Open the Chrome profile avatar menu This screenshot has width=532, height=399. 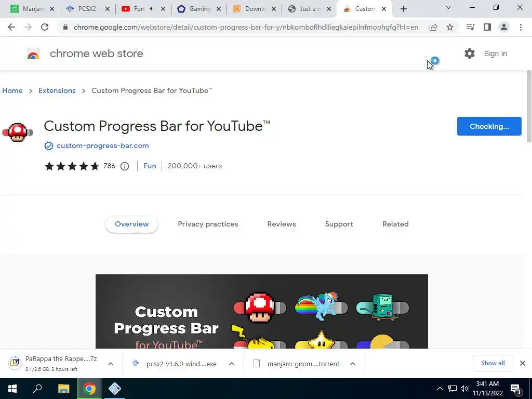504,27
